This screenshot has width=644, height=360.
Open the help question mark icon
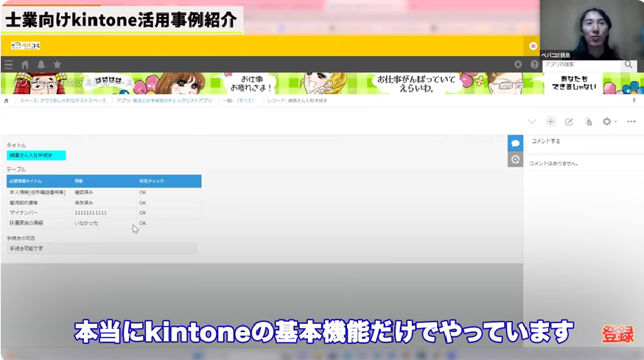pyautogui.click(x=534, y=65)
